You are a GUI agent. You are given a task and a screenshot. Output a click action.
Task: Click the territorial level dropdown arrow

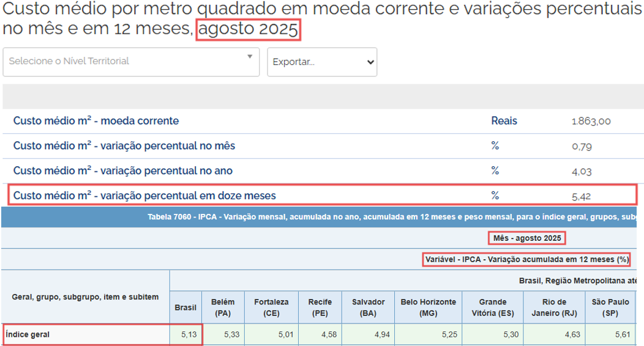pyautogui.click(x=250, y=57)
